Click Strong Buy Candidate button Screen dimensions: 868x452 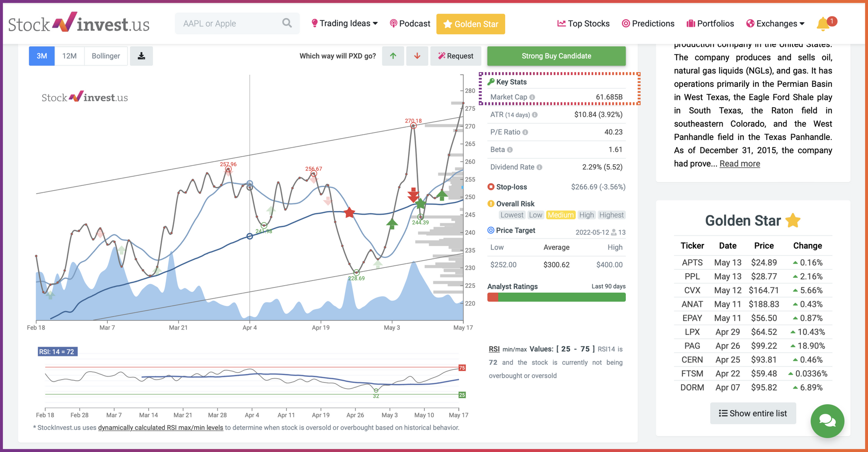pos(556,56)
